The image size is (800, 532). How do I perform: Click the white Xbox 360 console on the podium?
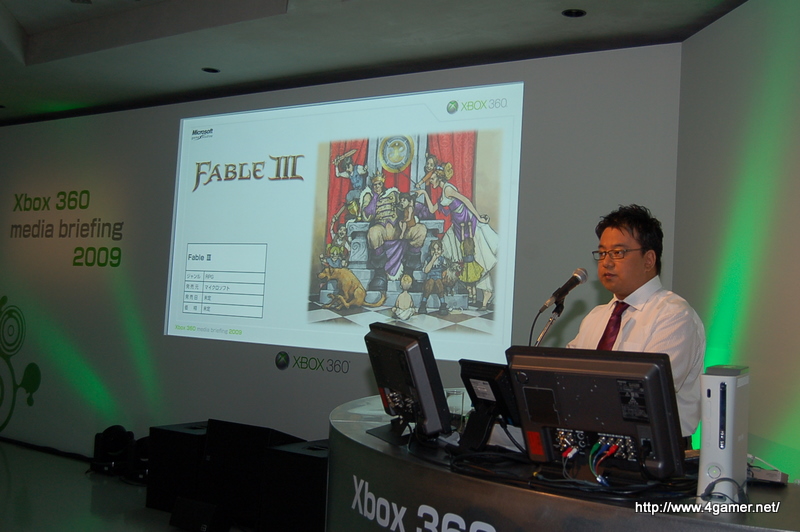coord(722,433)
